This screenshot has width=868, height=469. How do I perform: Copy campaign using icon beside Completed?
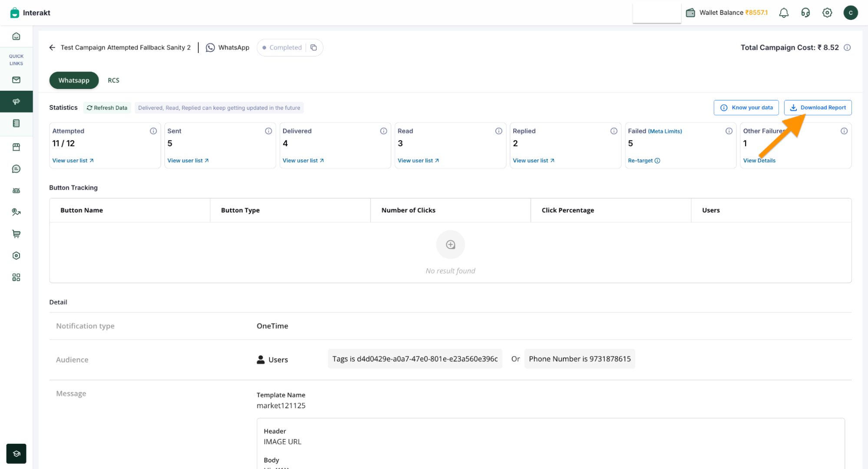click(x=314, y=48)
